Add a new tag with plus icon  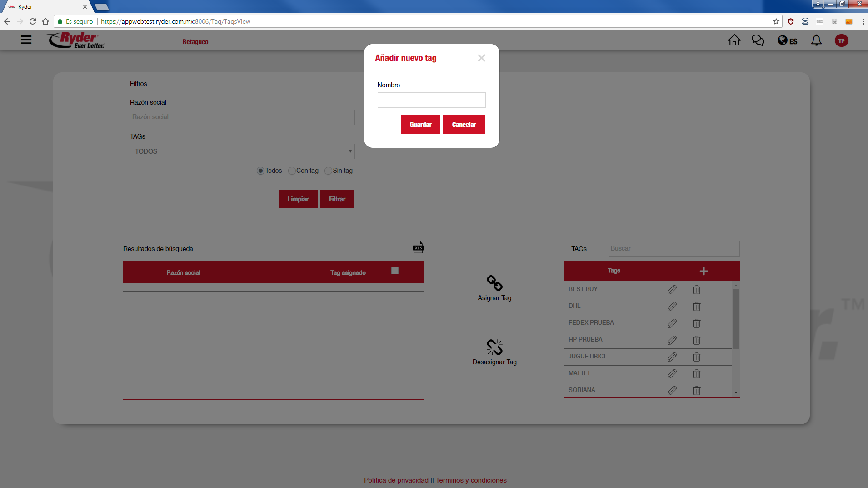click(703, 271)
